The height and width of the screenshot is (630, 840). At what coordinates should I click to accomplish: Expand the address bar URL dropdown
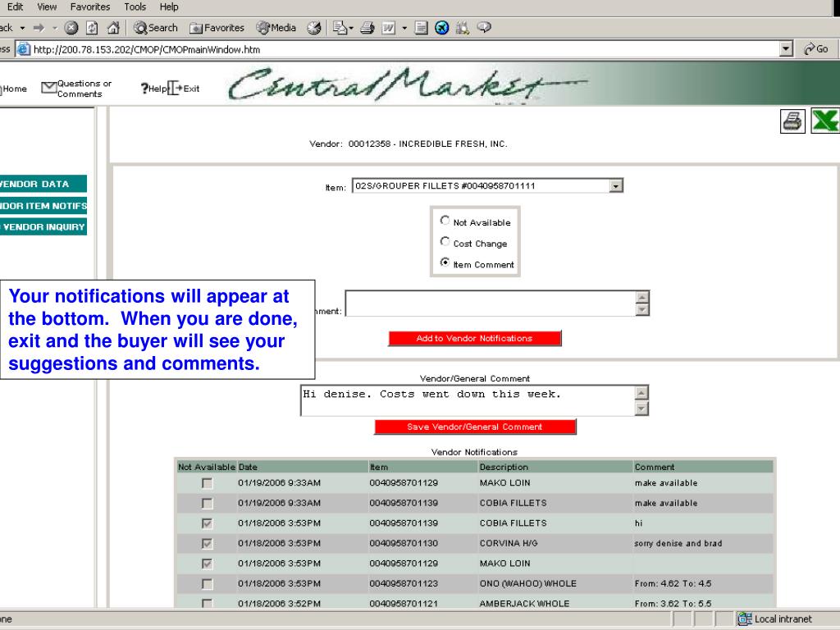pos(786,49)
